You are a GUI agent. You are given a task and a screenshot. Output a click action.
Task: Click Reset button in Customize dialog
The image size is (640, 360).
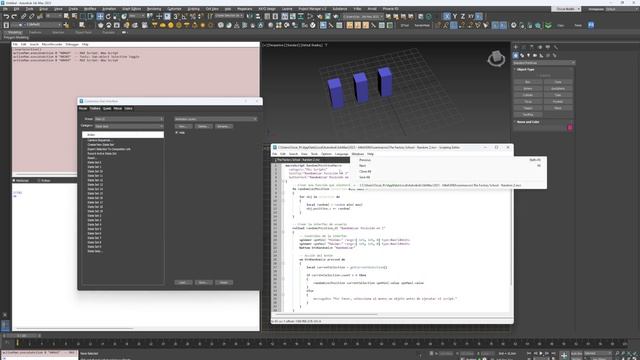(x=224, y=282)
